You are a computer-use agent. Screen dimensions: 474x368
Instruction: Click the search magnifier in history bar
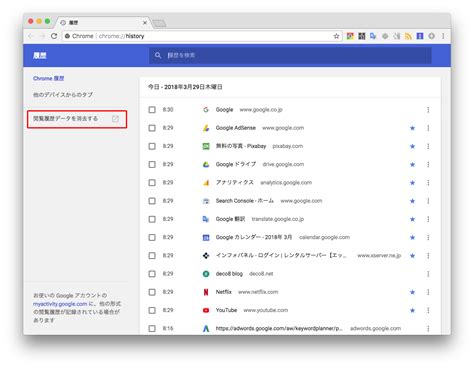click(x=158, y=55)
